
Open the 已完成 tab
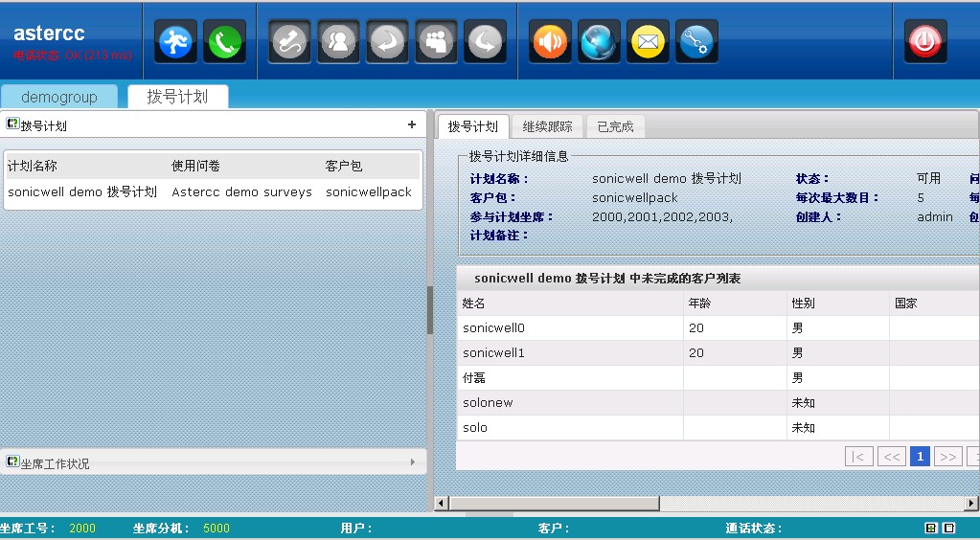(615, 126)
